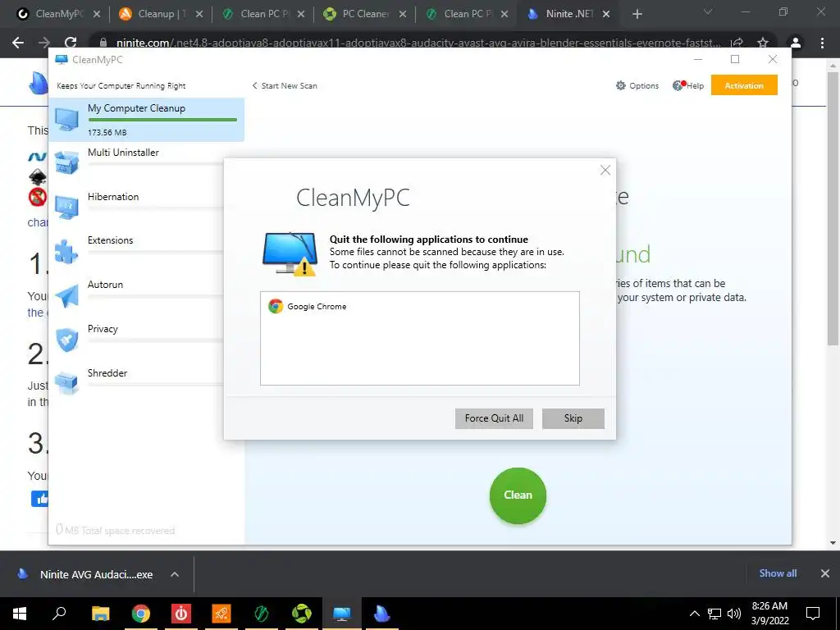Click the Hibernation monitor icon
Viewport: 840px width, 630px height.
click(66, 208)
